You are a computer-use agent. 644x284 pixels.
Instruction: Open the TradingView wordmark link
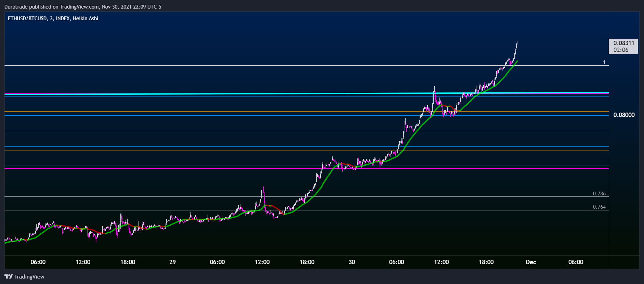29,276
